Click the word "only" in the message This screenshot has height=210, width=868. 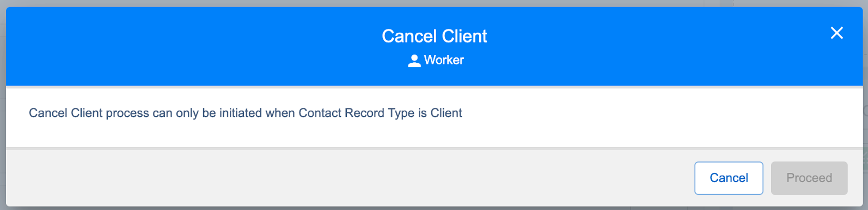[x=187, y=113]
